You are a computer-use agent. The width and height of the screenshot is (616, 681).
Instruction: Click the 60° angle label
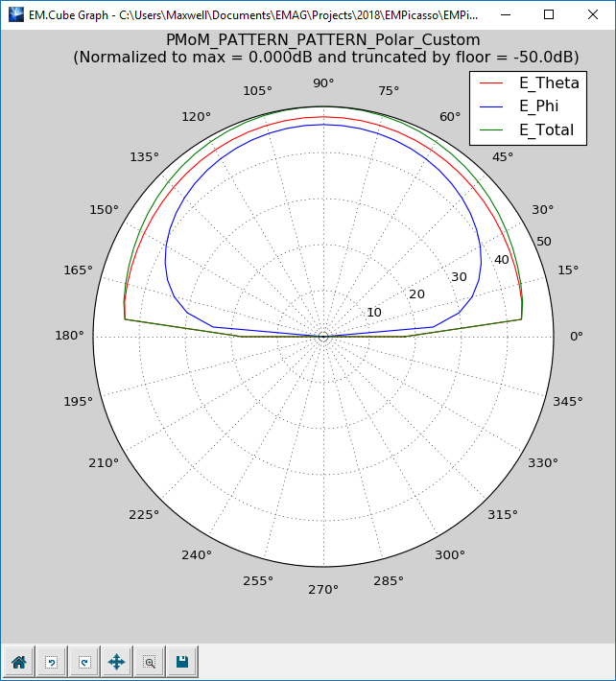point(450,117)
